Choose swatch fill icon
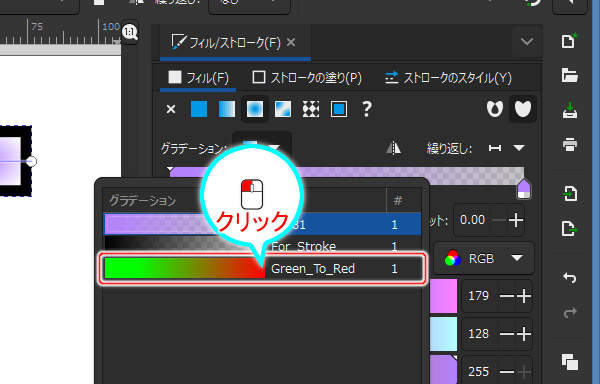The image size is (600, 384). [x=339, y=109]
